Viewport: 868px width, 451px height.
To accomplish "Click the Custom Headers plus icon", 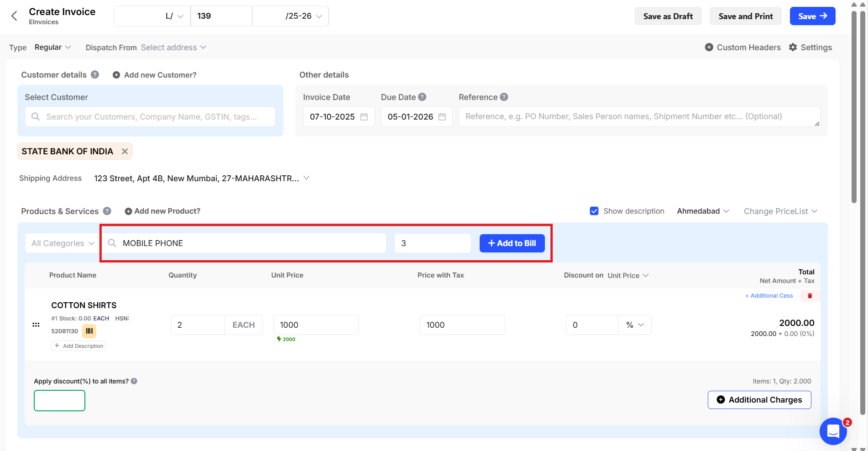I will 709,47.
